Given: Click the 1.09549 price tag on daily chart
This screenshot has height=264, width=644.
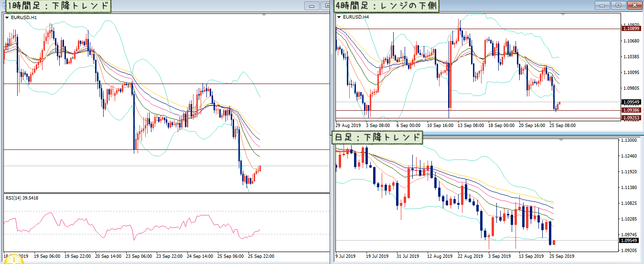Looking at the screenshot, I should pos(628,240).
